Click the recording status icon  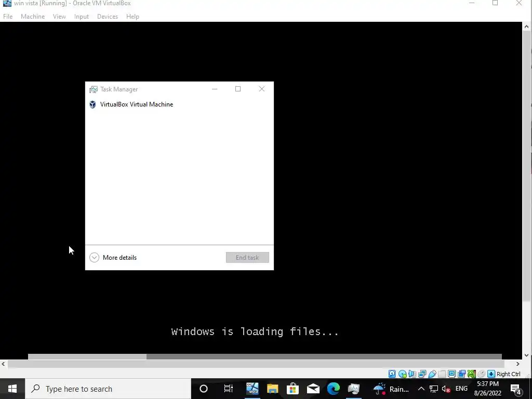(x=461, y=374)
